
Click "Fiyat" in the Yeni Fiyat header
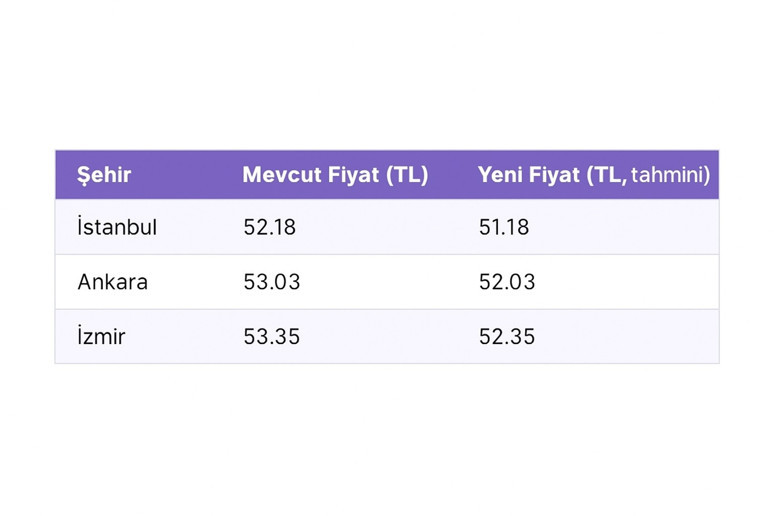pos(556,175)
